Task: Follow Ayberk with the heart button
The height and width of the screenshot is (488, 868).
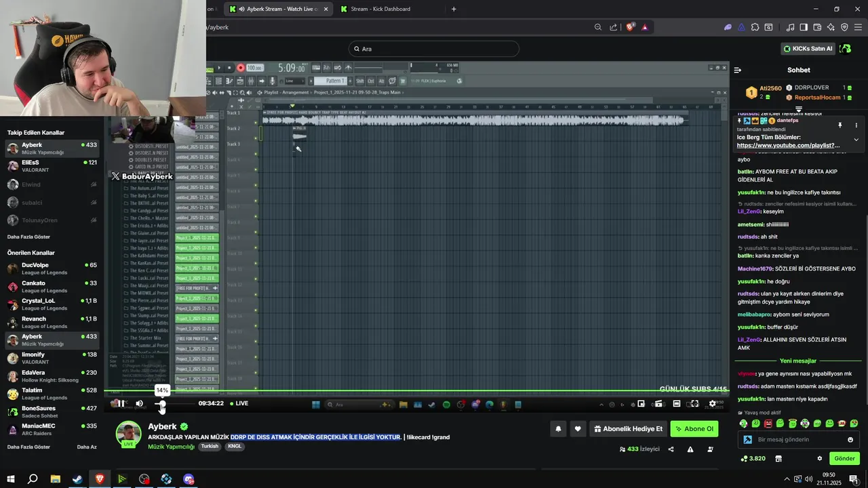Action: pyautogui.click(x=578, y=429)
